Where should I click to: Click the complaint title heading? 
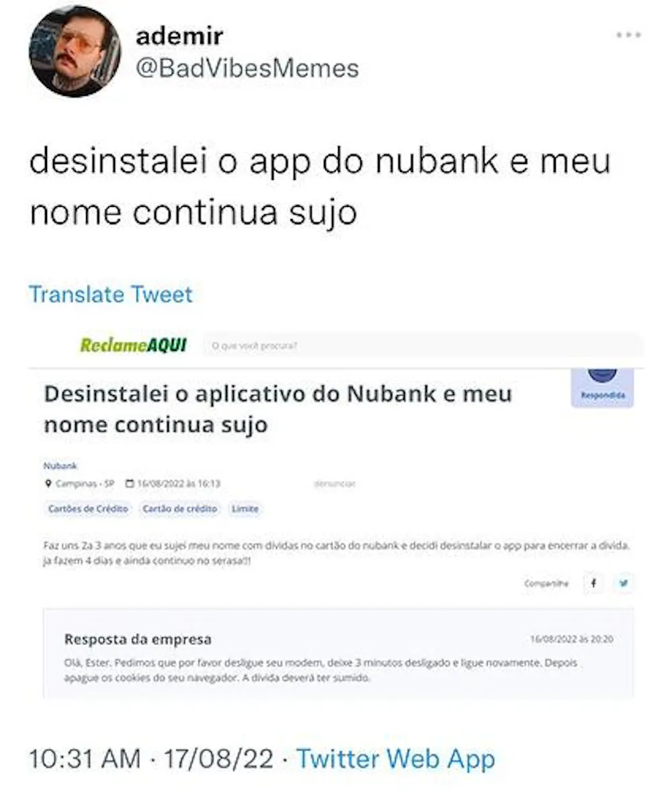(x=278, y=409)
